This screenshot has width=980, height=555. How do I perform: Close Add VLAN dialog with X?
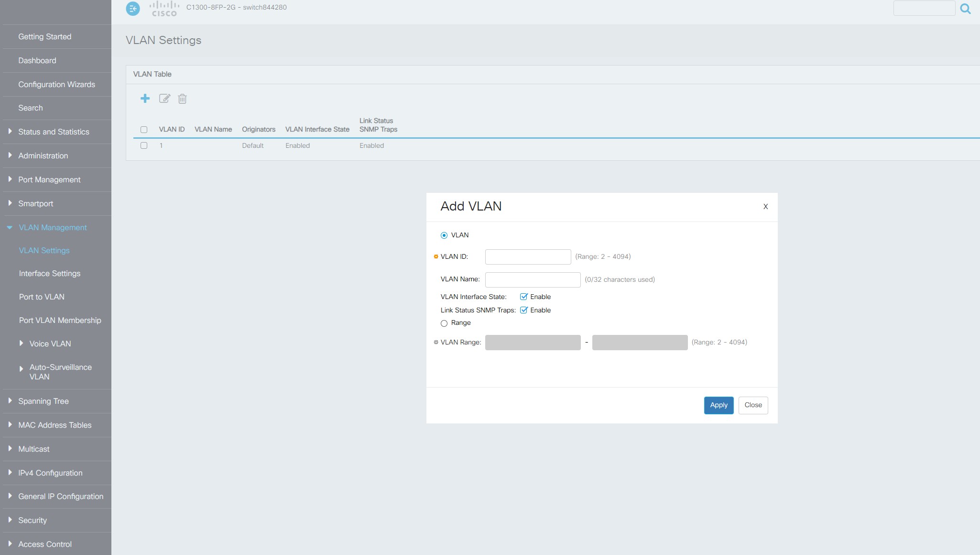(765, 207)
